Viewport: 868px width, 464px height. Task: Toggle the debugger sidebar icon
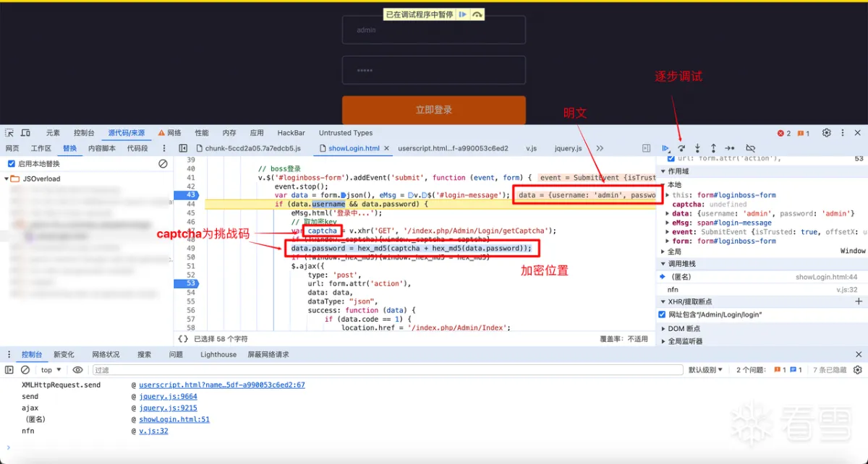[x=647, y=148]
